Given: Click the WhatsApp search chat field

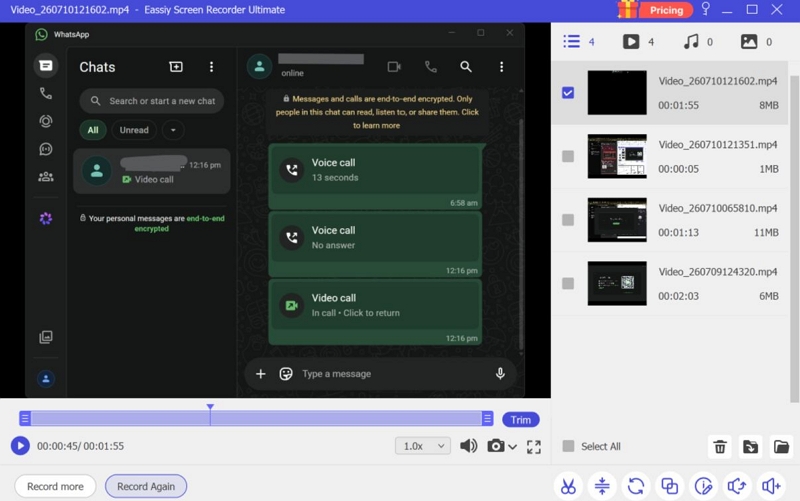Looking at the screenshot, I should point(152,101).
